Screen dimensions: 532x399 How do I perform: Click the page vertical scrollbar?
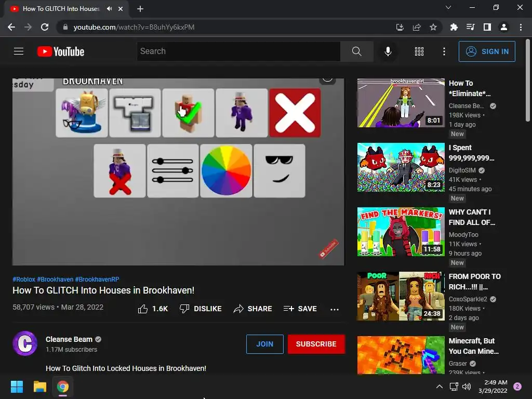(x=528, y=81)
